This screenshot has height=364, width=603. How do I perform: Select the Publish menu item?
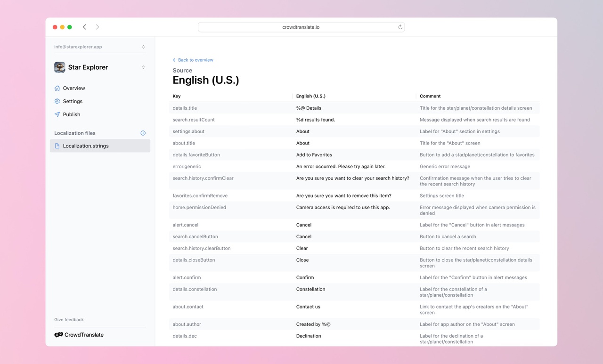click(x=72, y=114)
